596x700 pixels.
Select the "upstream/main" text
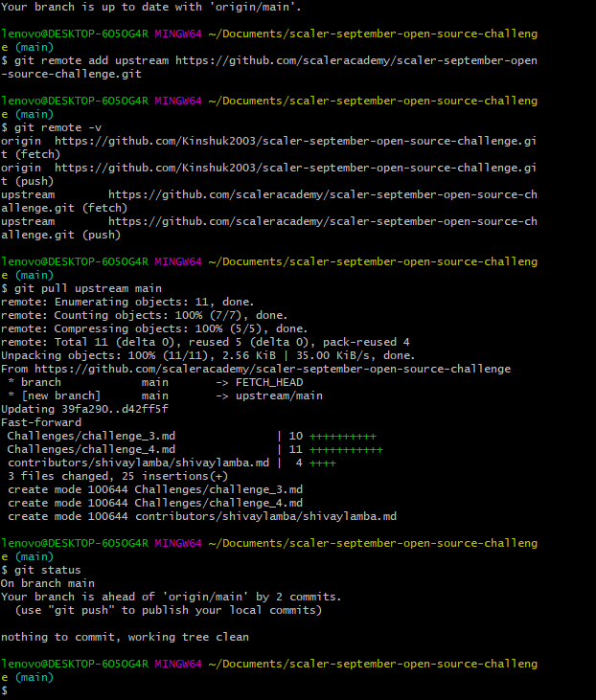[x=279, y=395]
